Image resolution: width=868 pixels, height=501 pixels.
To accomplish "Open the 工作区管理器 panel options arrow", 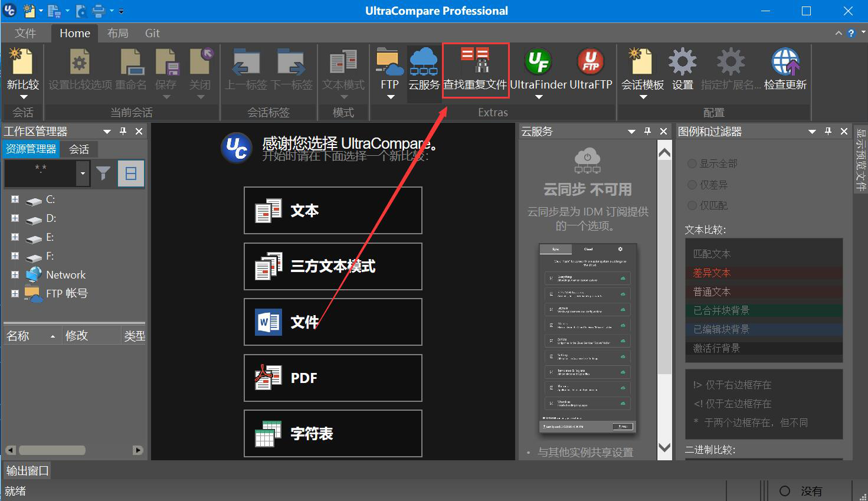I will tap(107, 131).
